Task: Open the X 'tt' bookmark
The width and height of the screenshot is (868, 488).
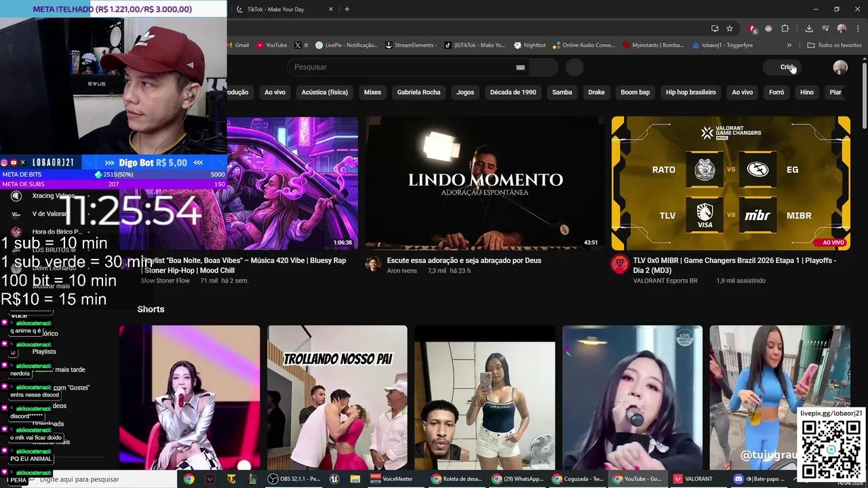Action: click(x=302, y=45)
